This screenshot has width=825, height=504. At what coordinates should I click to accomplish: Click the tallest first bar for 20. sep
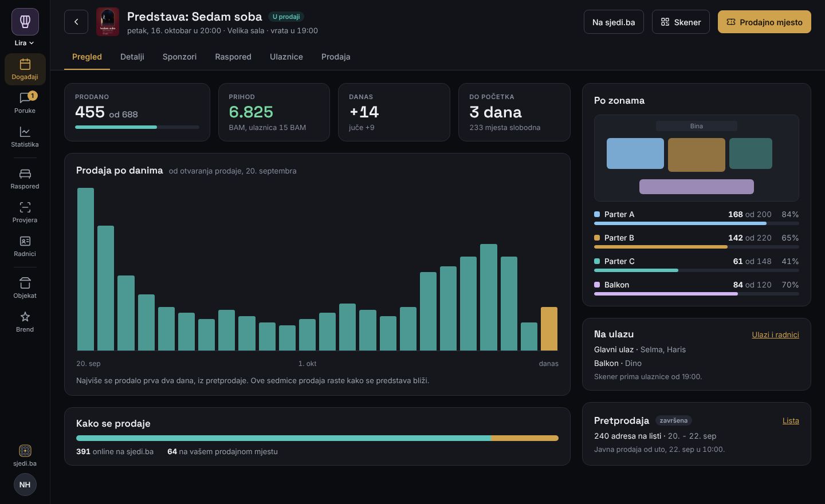click(85, 269)
